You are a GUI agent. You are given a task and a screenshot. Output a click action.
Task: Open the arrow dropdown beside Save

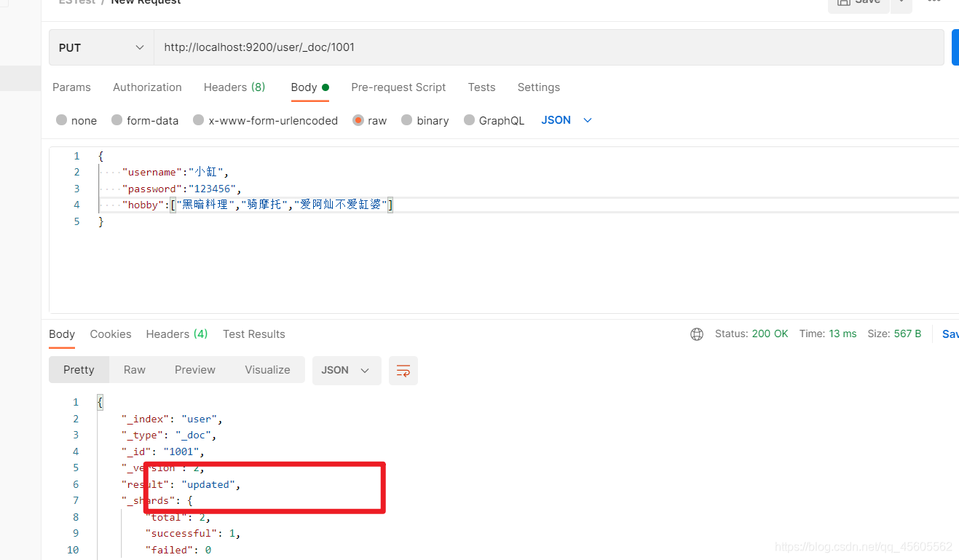point(901,4)
